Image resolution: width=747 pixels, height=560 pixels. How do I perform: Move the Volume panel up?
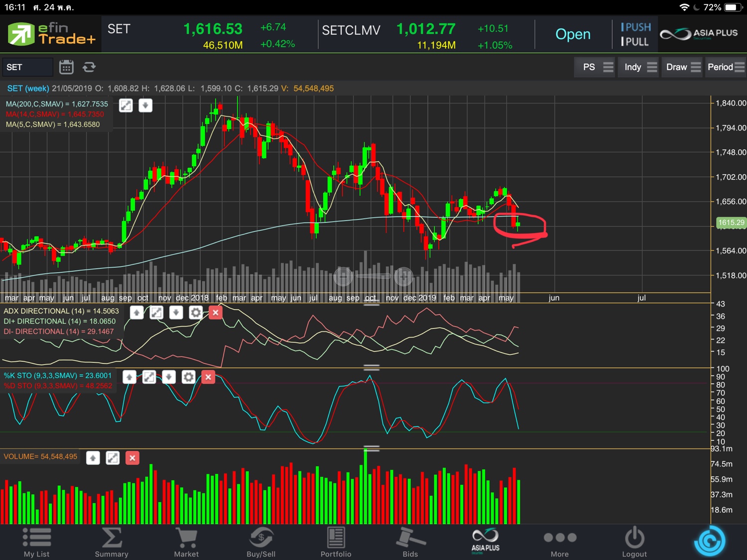93,458
